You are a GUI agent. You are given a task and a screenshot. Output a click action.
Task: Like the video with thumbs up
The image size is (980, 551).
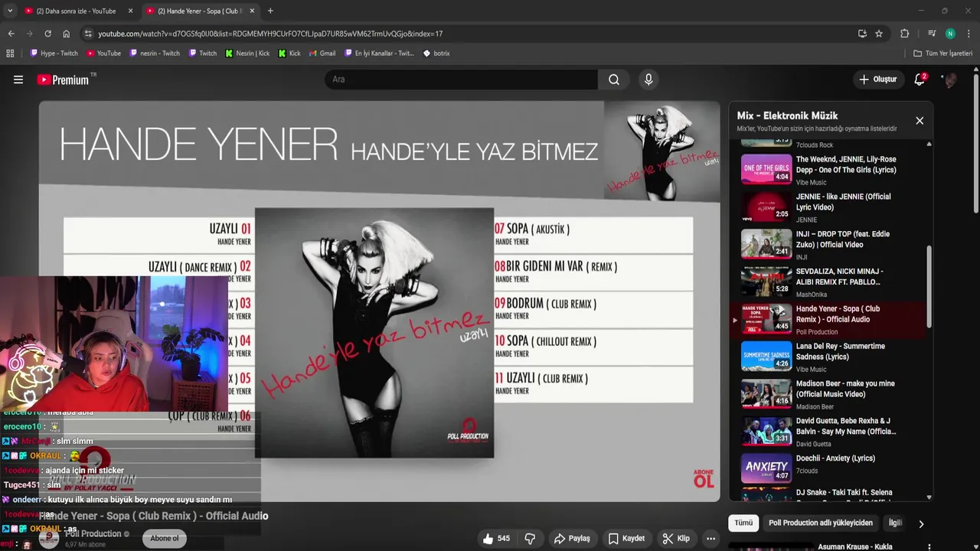pyautogui.click(x=495, y=539)
